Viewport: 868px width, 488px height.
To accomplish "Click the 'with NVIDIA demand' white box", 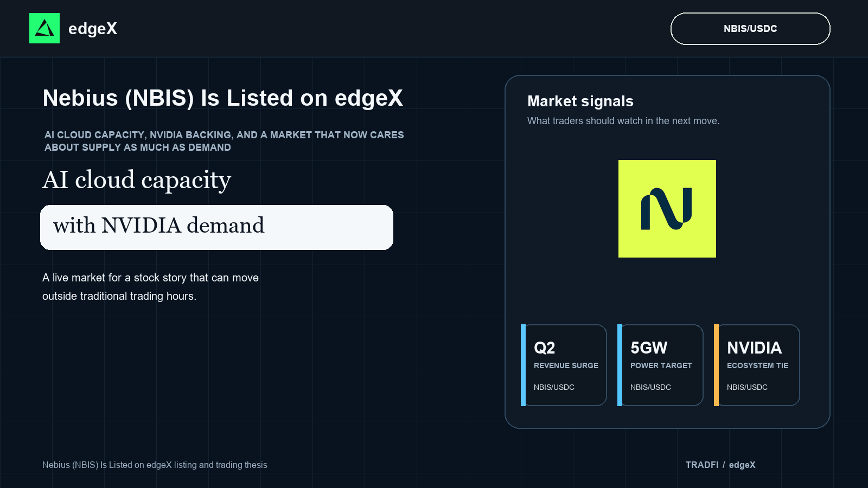I will click(x=216, y=227).
